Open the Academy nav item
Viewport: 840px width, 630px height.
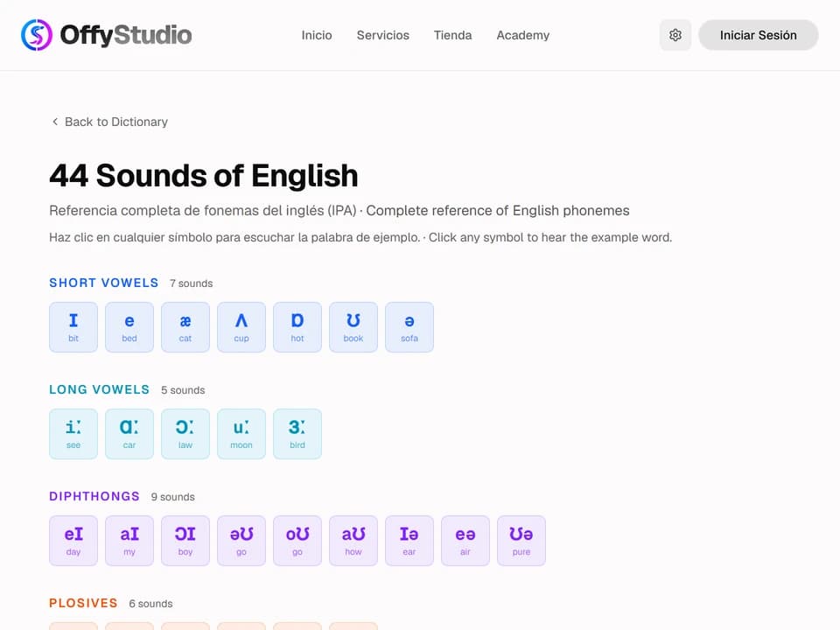click(523, 35)
